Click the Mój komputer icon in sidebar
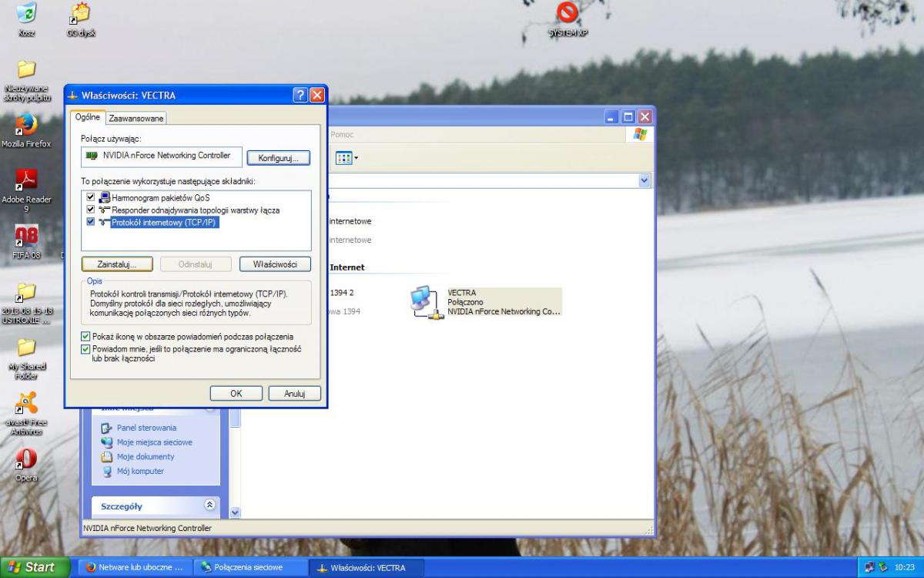Screen dimensions: 924x578 [107, 471]
